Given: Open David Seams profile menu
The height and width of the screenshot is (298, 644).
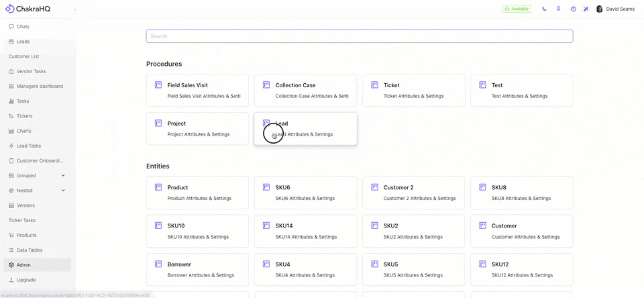Looking at the screenshot, I should (615, 9).
